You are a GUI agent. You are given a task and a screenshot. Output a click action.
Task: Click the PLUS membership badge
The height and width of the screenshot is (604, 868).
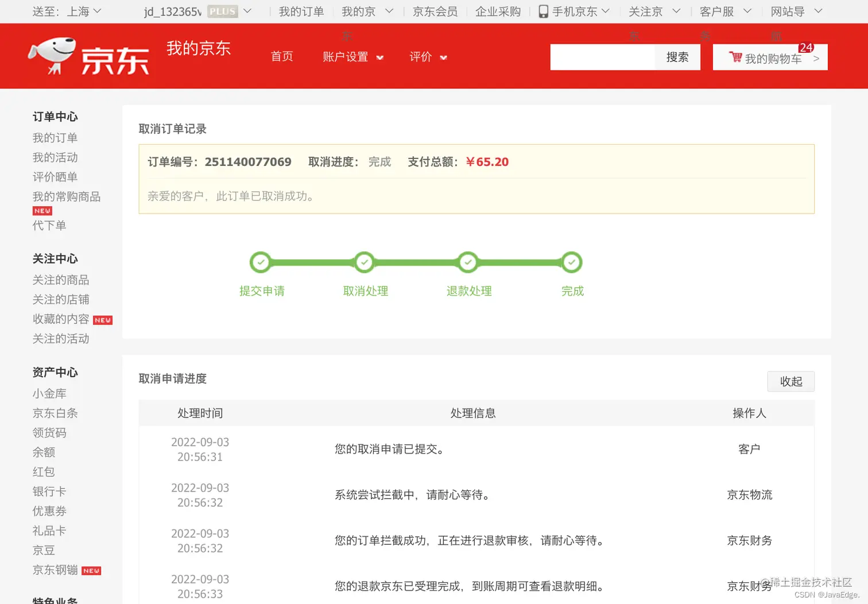223,11
